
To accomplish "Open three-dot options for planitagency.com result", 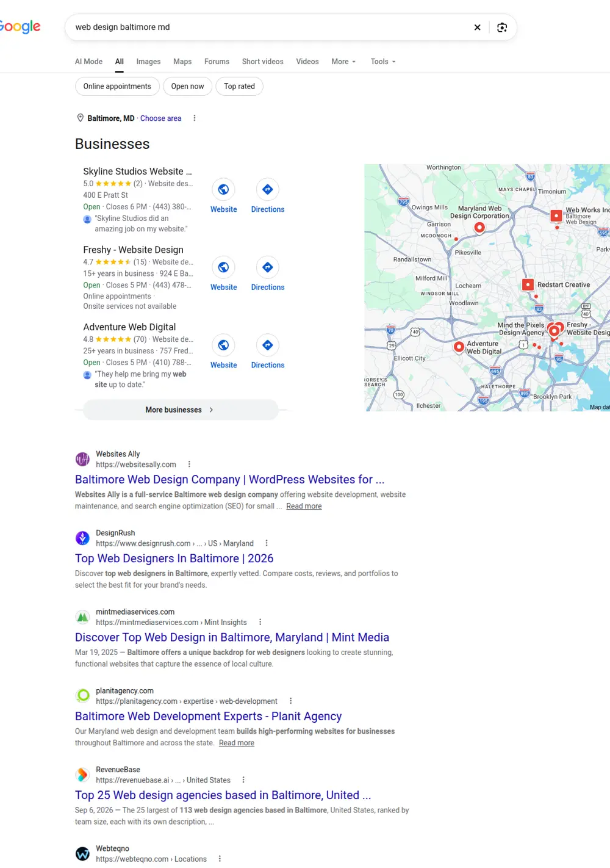I will (290, 701).
